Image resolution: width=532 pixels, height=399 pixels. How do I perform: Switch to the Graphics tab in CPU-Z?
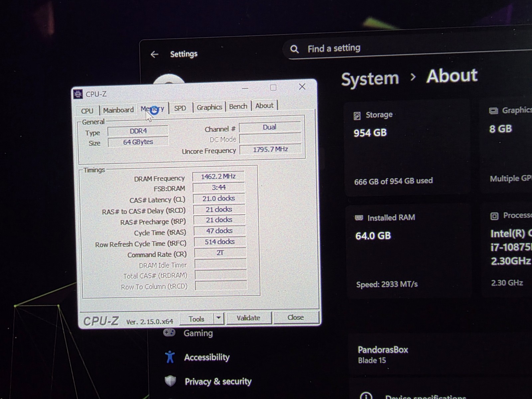209,107
